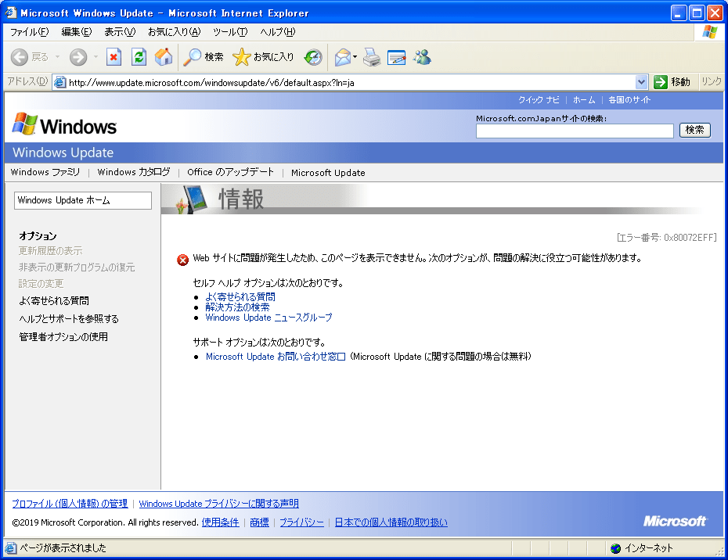Open the Messenger people icon
728x560 pixels.
coord(423,57)
